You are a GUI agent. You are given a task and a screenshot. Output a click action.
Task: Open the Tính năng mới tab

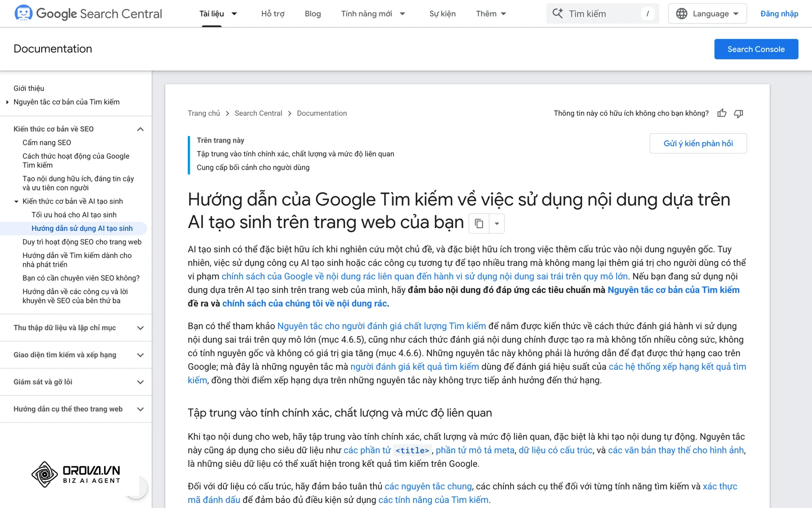(366, 14)
